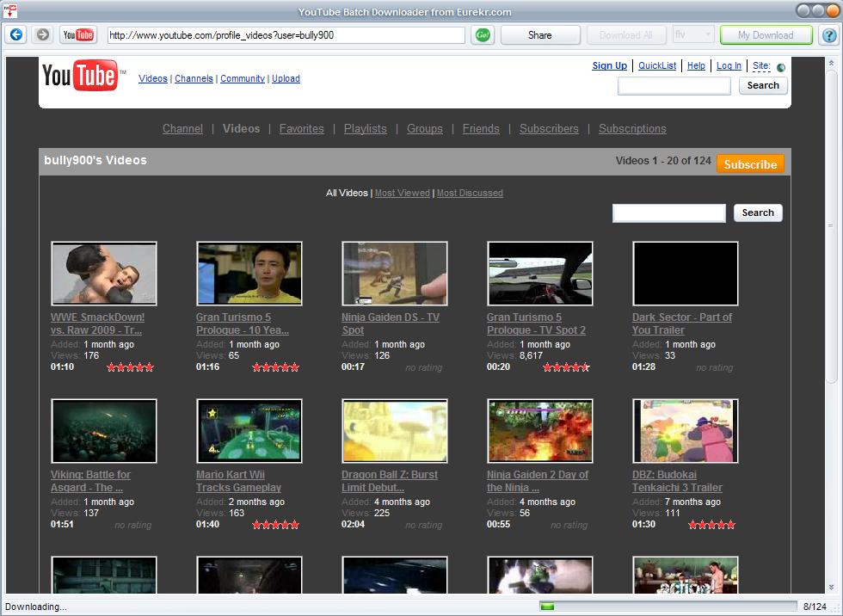Open Dragon Ball Z: Burst Limit thumbnail
Screen dimensions: 843x616
pos(395,431)
